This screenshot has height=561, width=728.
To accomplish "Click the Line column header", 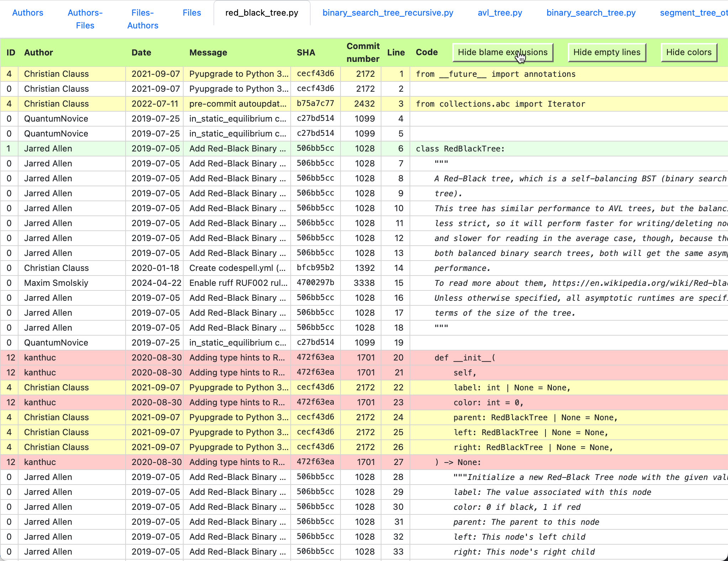I will tap(396, 53).
